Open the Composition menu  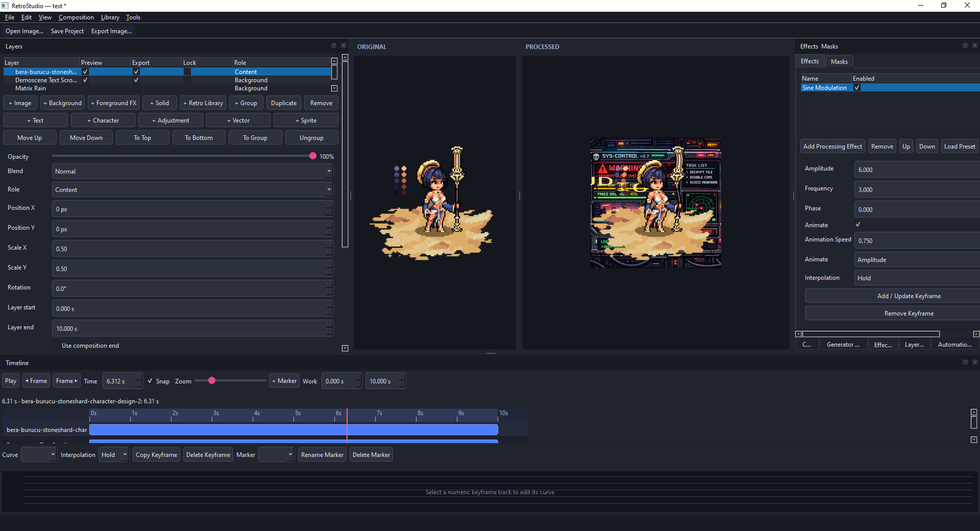pyautogui.click(x=76, y=17)
